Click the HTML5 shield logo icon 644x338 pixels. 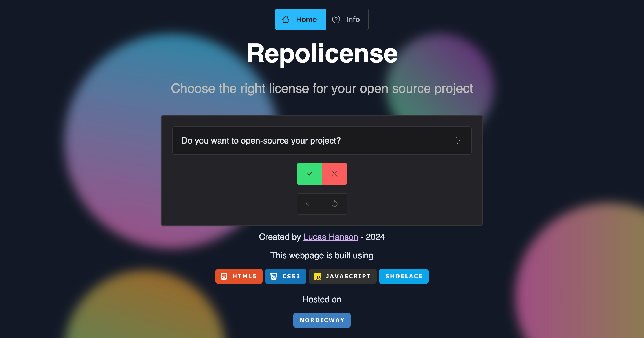pos(224,276)
